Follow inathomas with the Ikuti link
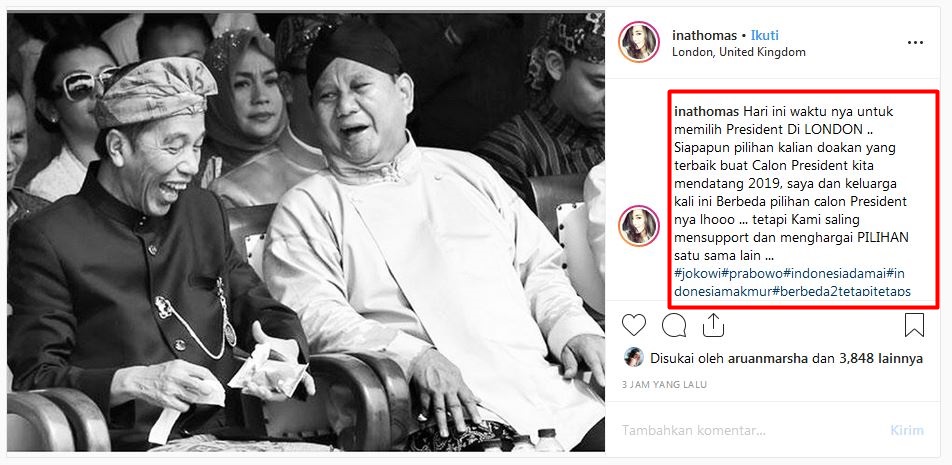The height and width of the screenshot is (465, 952). (x=764, y=35)
